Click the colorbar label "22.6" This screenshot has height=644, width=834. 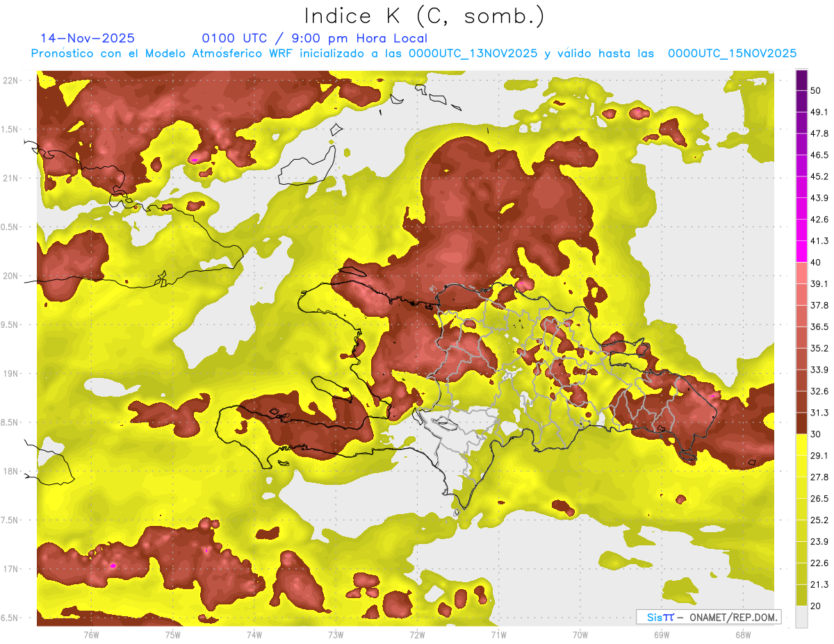pyautogui.click(x=819, y=563)
